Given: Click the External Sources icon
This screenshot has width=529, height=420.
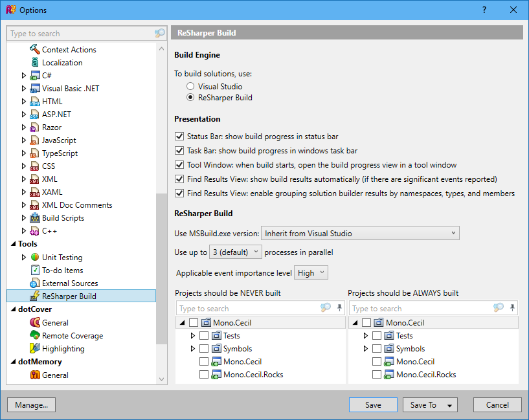Looking at the screenshot, I should (x=35, y=283).
